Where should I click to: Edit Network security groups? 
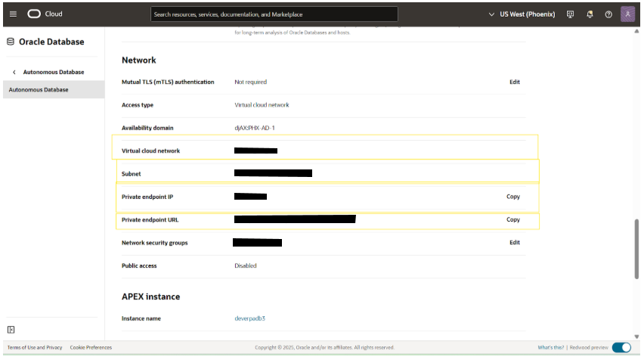coord(514,243)
